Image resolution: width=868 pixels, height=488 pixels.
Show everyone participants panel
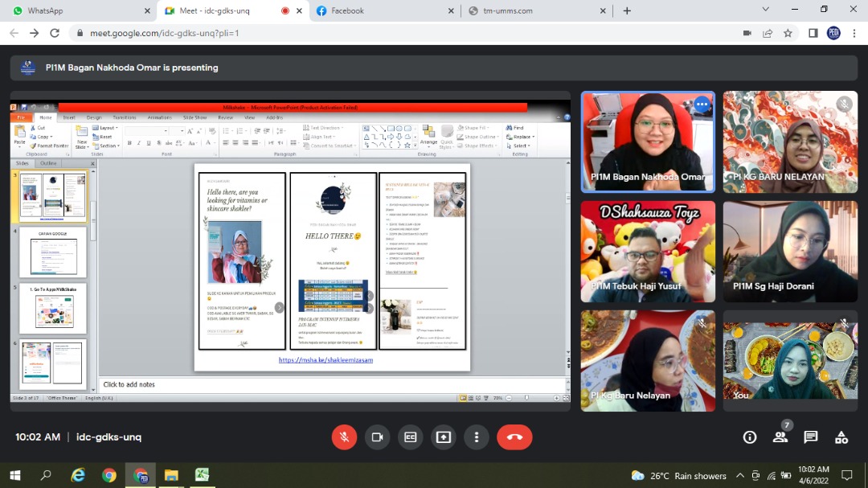coord(780,437)
